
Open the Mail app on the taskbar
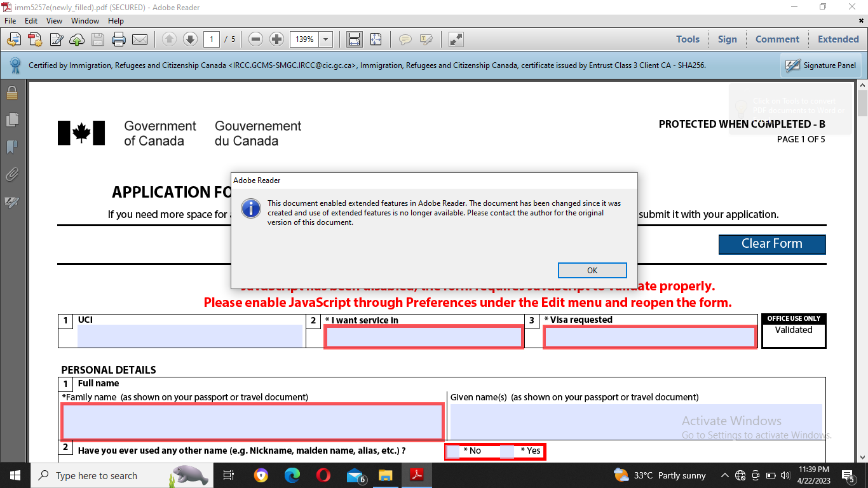tap(355, 475)
